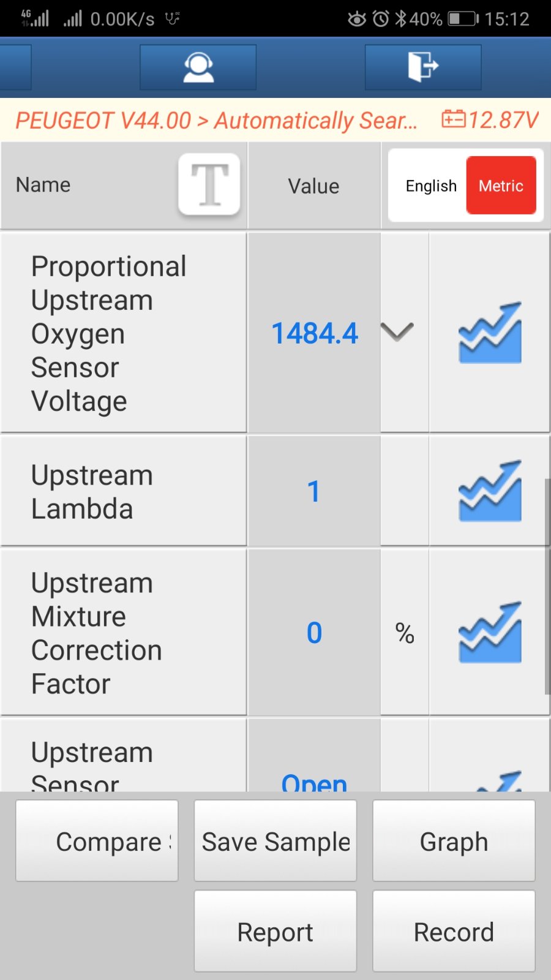Image resolution: width=551 pixels, height=980 pixels.
Task: Tap the Record button
Action: pyautogui.click(x=454, y=932)
